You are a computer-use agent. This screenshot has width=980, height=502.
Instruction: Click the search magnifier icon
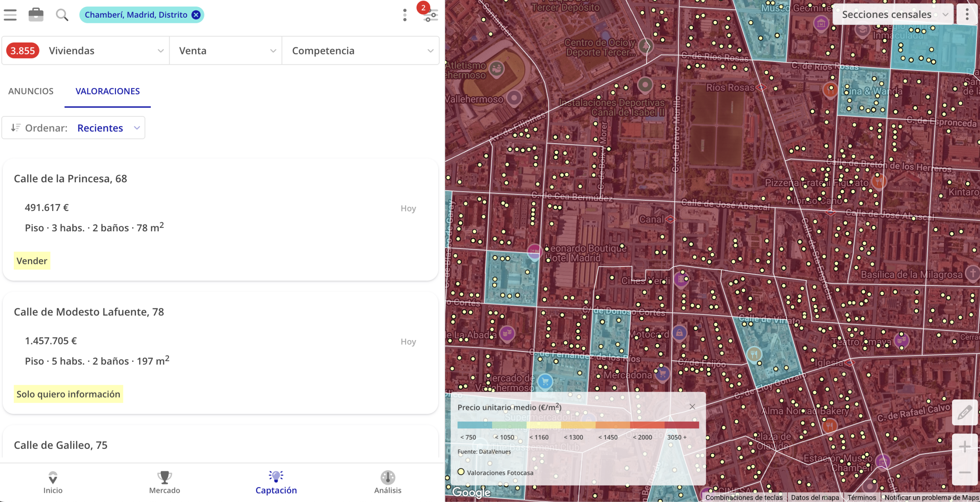pyautogui.click(x=62, y=15)
